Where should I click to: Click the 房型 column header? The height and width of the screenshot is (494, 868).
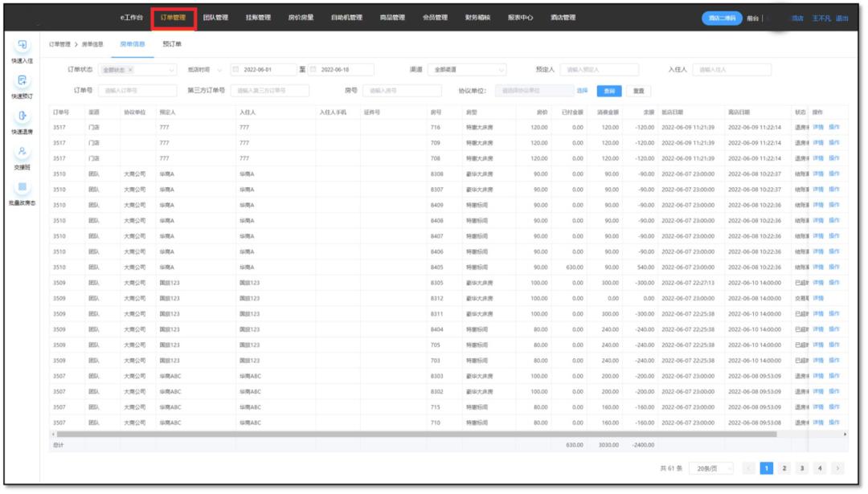coord(472,112)
